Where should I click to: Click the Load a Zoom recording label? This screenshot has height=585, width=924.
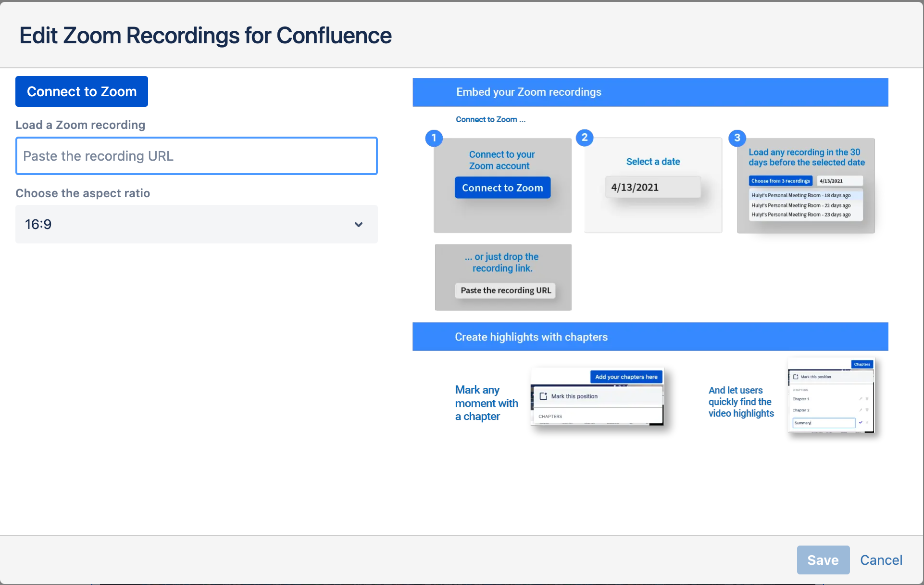coord(80,125)
